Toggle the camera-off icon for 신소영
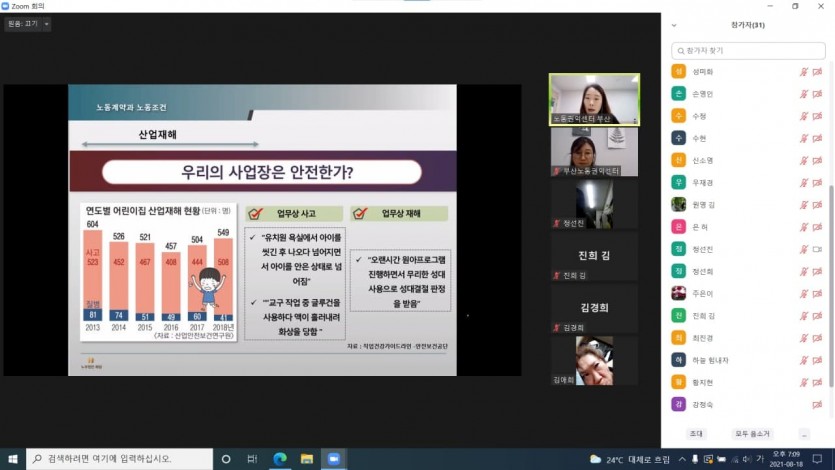 (817, 161)
